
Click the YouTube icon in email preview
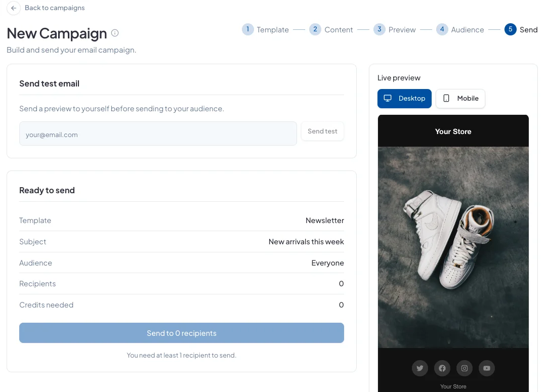[486, 368]
